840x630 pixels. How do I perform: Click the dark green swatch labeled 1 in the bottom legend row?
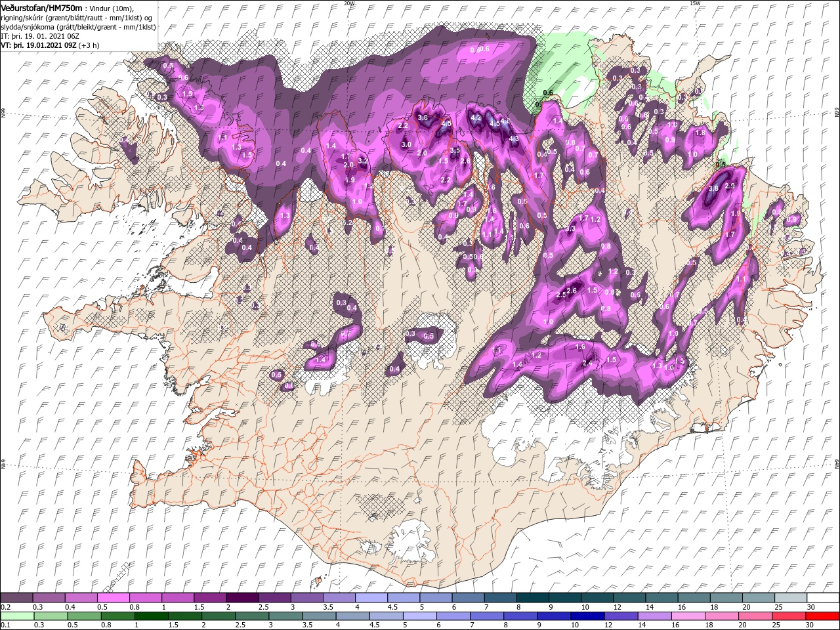(151, 616)
